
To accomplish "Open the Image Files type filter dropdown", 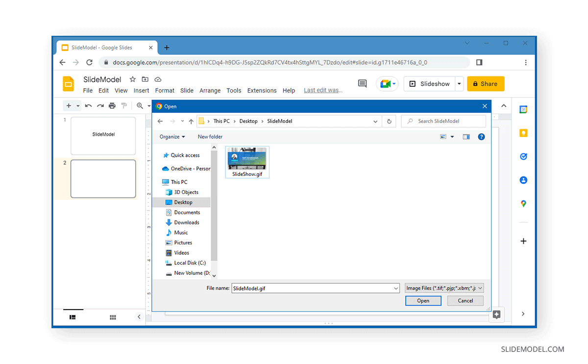I will (444, 288).
